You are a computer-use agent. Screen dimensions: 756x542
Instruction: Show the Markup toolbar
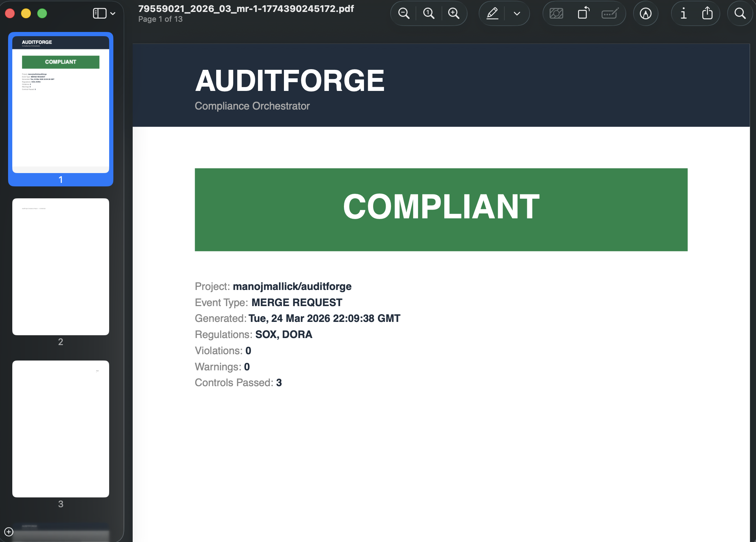click(645, 14)
